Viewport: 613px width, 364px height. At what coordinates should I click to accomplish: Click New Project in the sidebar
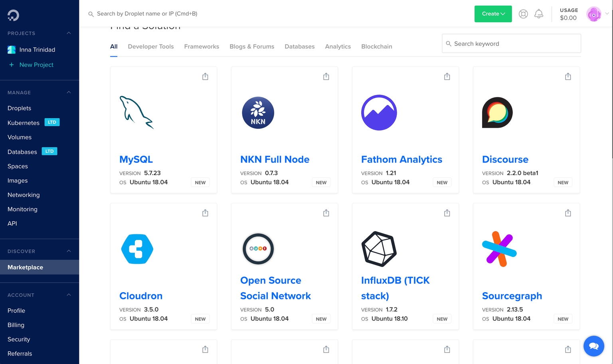coord(37,64)
